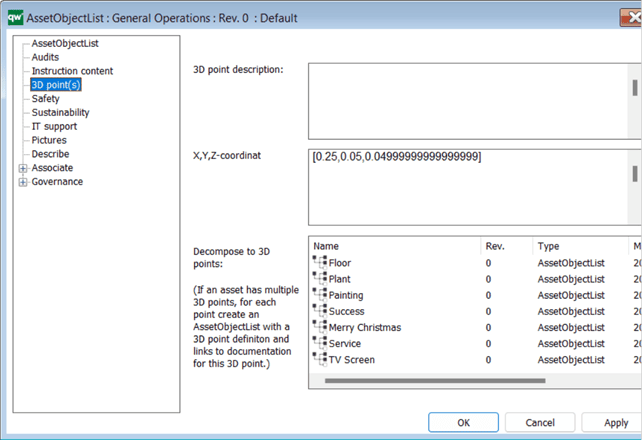Click into the X,Y,Z-coordinat text field
Image resolution: width=642 pixels, height=440 pixels.
pyautogui.click(x=468, y=188)
